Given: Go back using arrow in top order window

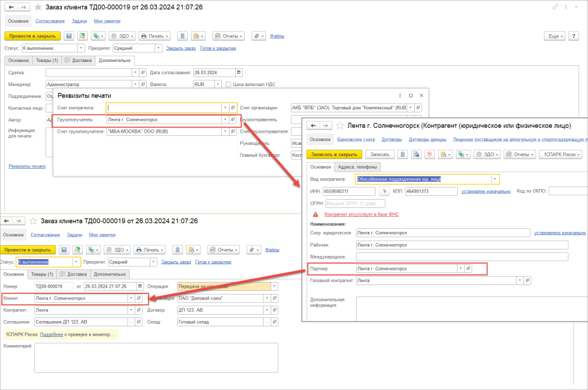Looking at the screenshot, I should [x=11, y=7].
